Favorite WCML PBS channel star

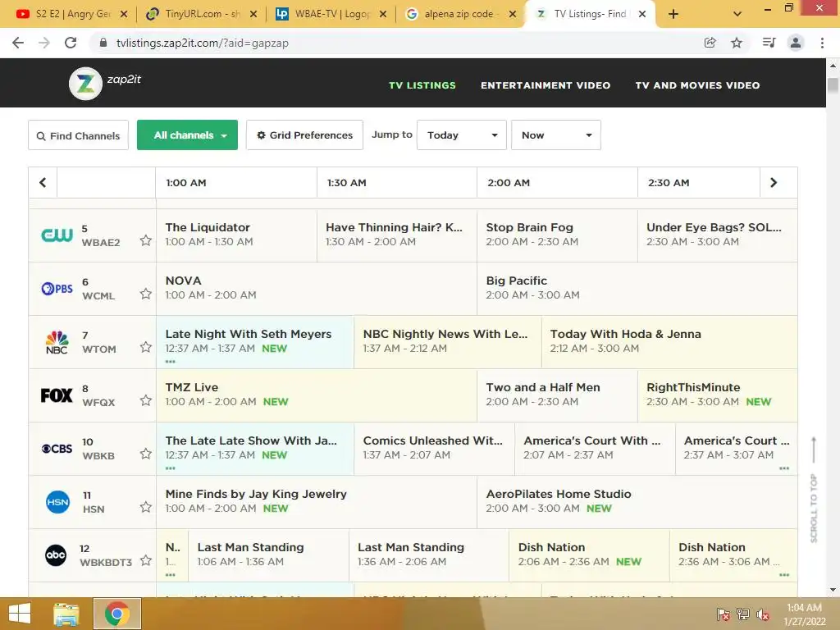(146, 294)
